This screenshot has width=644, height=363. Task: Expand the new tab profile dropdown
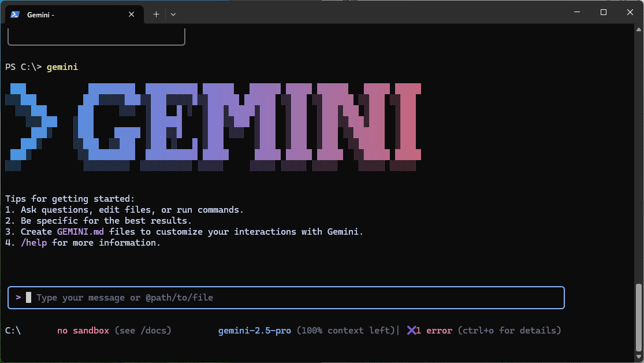pos(173,14)
